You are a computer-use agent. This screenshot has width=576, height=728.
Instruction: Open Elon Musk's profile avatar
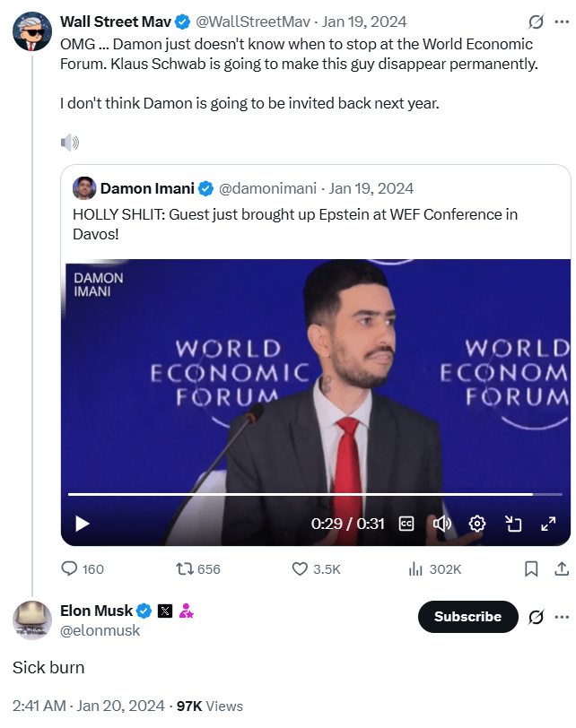coord(32,620)
